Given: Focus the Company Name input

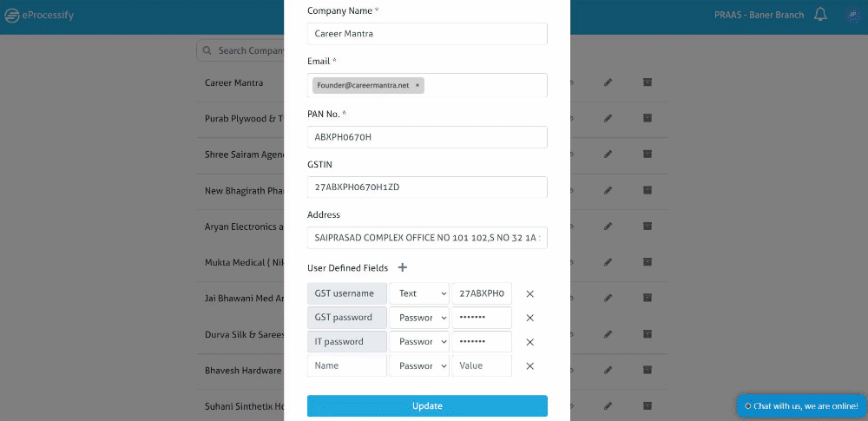Looking at the screenshot, I should [427, 34].
